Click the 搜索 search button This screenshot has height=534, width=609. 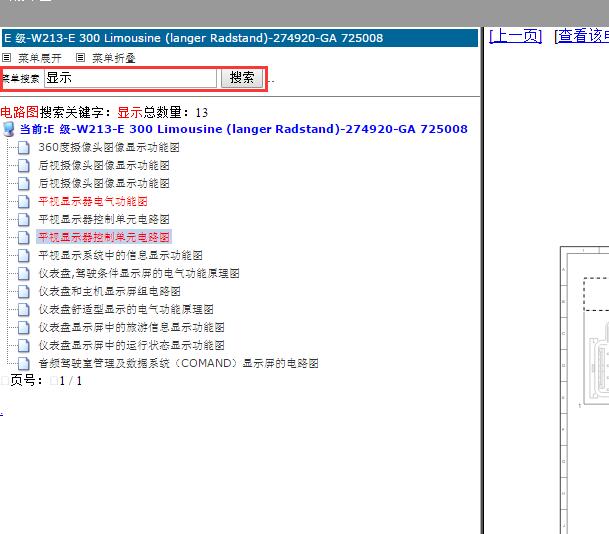pos(242,78)
